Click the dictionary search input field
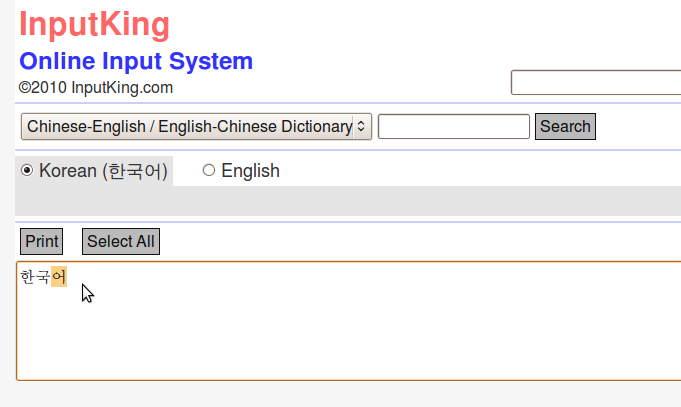The height and width of the screenshot is (407, 681). (453, 126)
